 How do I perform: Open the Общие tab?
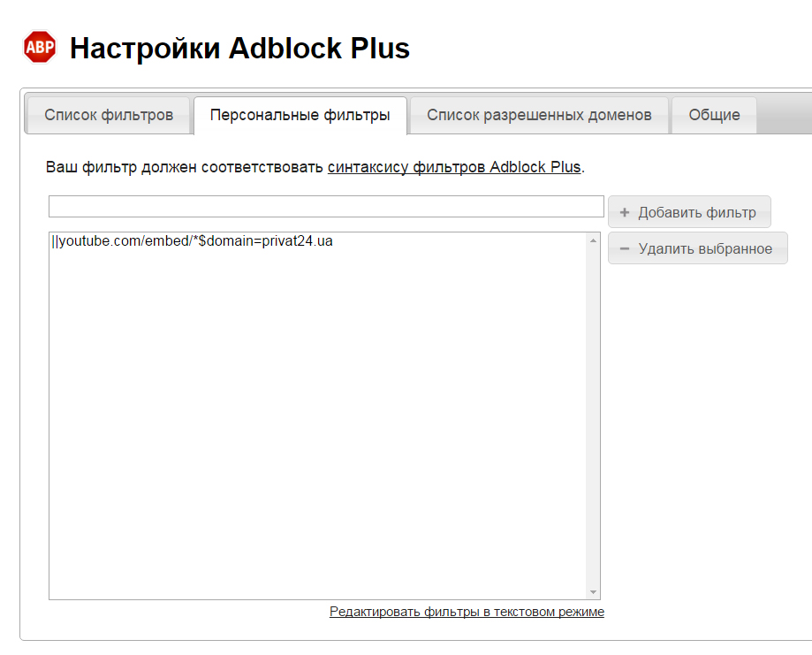(x=714, y=115)
